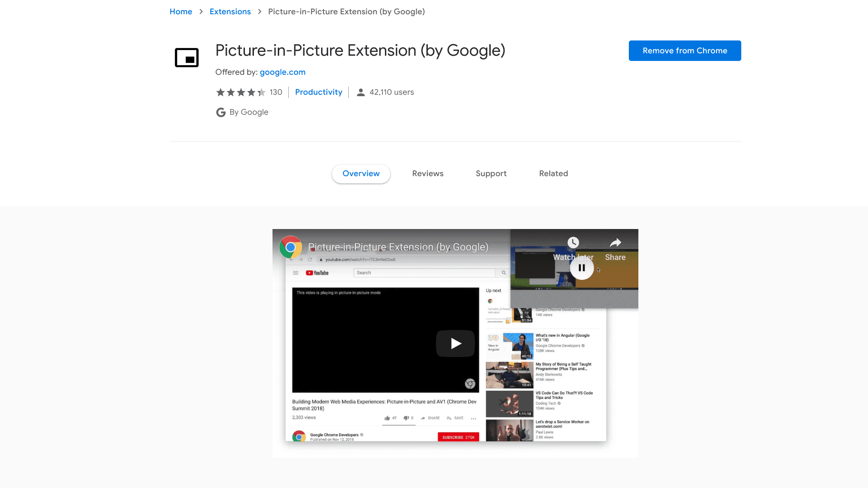The height and width of the screenshot is (488, 868).
Task: Click the Productivity category link
Action: pyautogui.click(x=318, y=92)
